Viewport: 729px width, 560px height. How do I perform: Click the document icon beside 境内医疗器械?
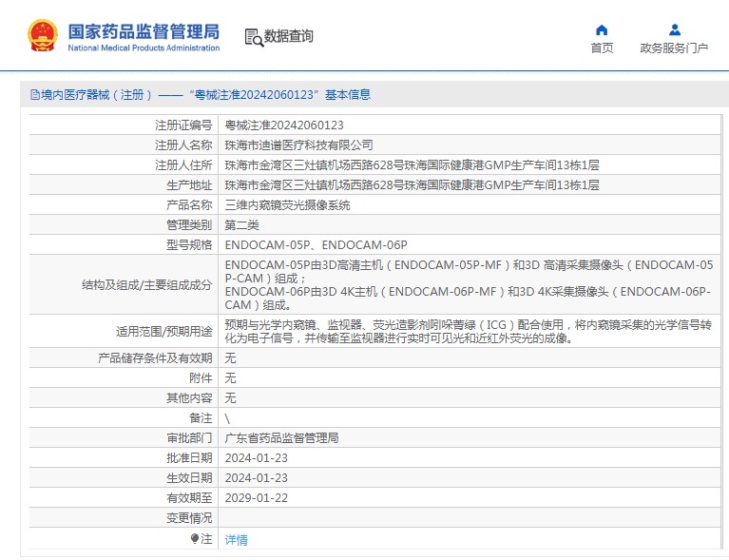(x=34, y=95)
